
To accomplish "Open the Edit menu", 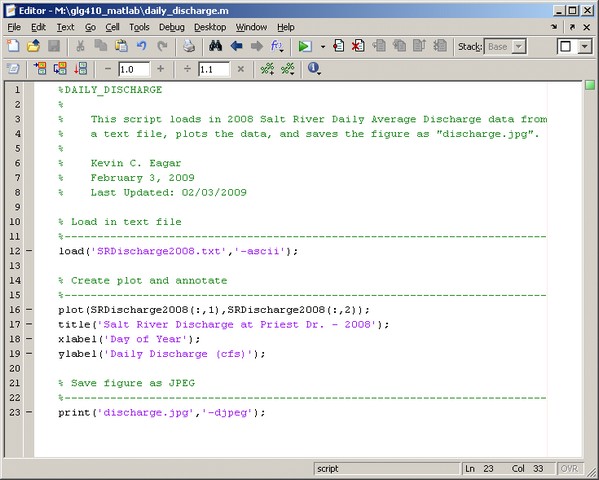I will (38, 28).
